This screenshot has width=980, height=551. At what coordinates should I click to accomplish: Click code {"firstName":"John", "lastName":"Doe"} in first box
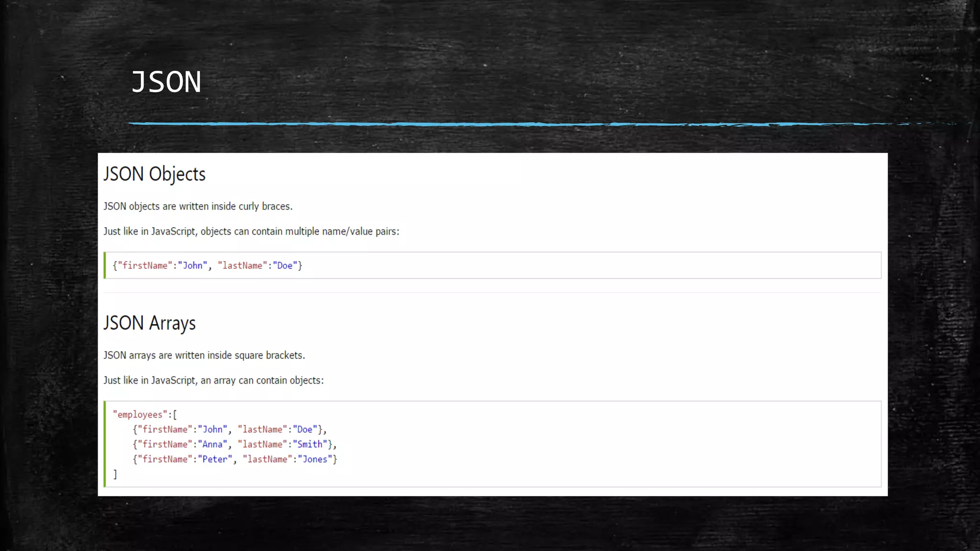click(208, 265)
